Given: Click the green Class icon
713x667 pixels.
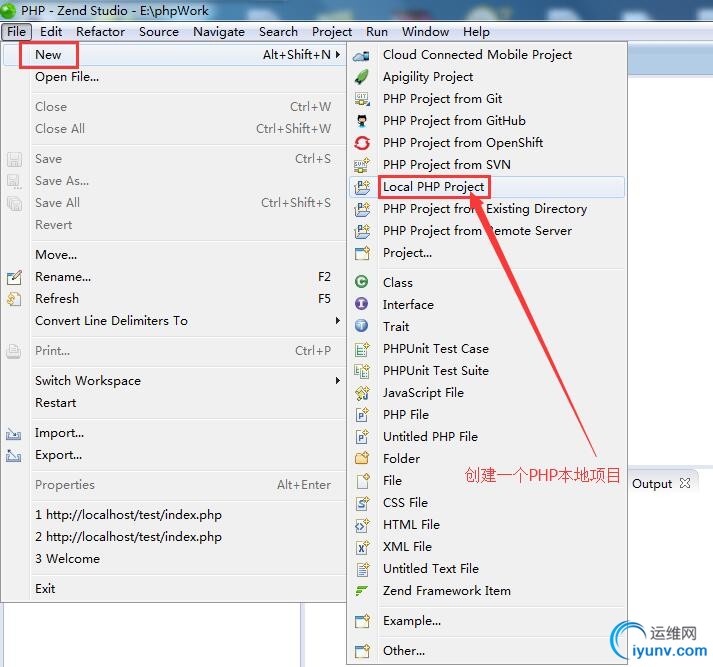Looking at the screenshot, I should click(362, 282).
